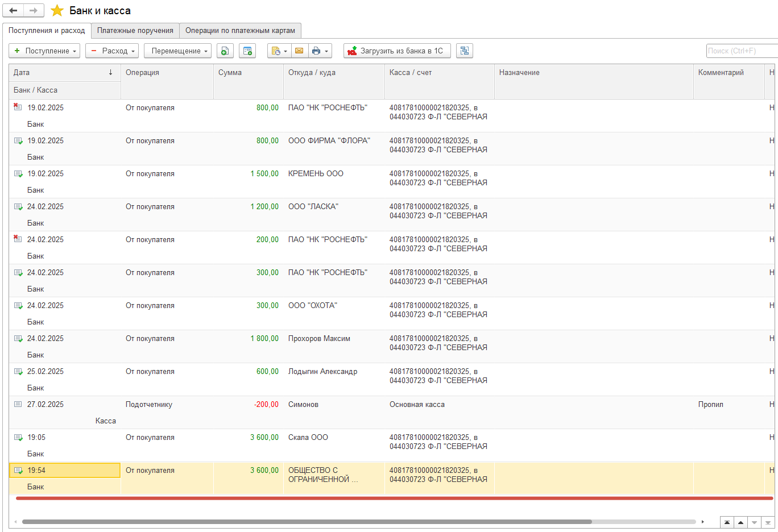Go forward with the right arrow button

(34, 10)
